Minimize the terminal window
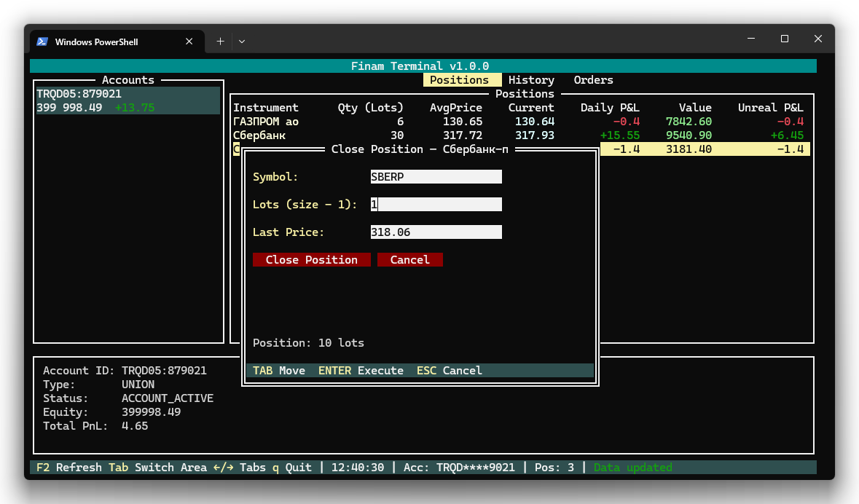Screen dimensions: 859x504 coord(751,39)
